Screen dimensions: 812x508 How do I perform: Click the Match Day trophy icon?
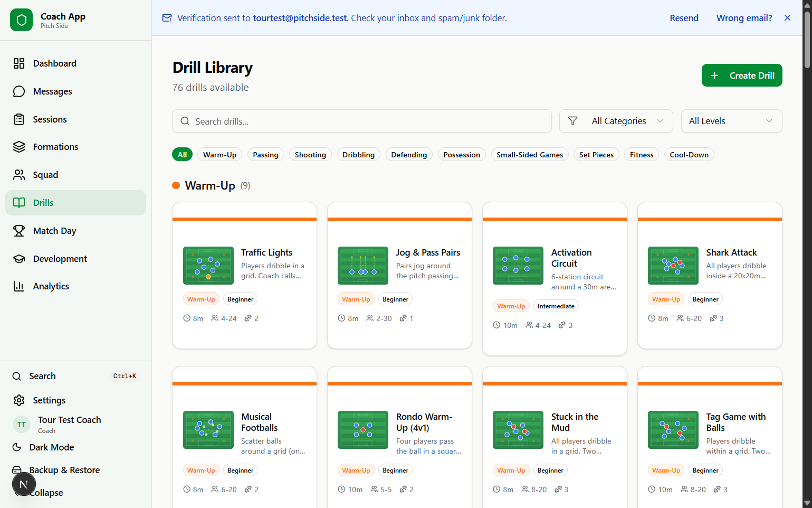pyautogui.click(x=19, y=231)
